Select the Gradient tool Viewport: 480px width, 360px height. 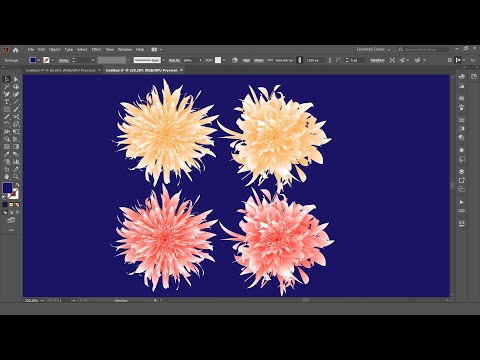[x=16, y=147]
